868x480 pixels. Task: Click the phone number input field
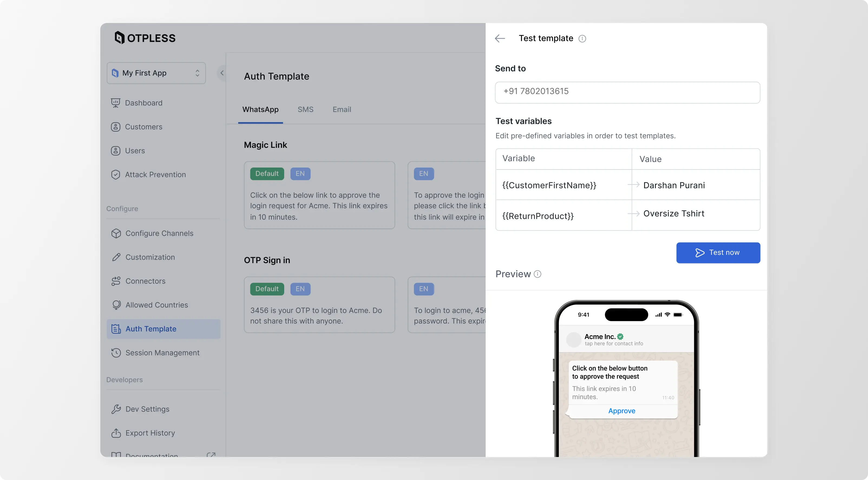click(x=627, y=92)
